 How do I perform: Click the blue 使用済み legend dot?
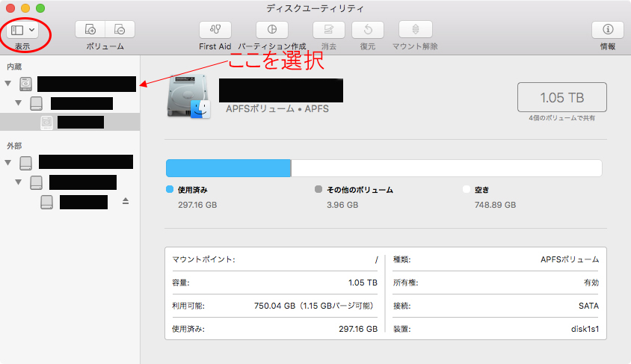click(x=170, y=189)
